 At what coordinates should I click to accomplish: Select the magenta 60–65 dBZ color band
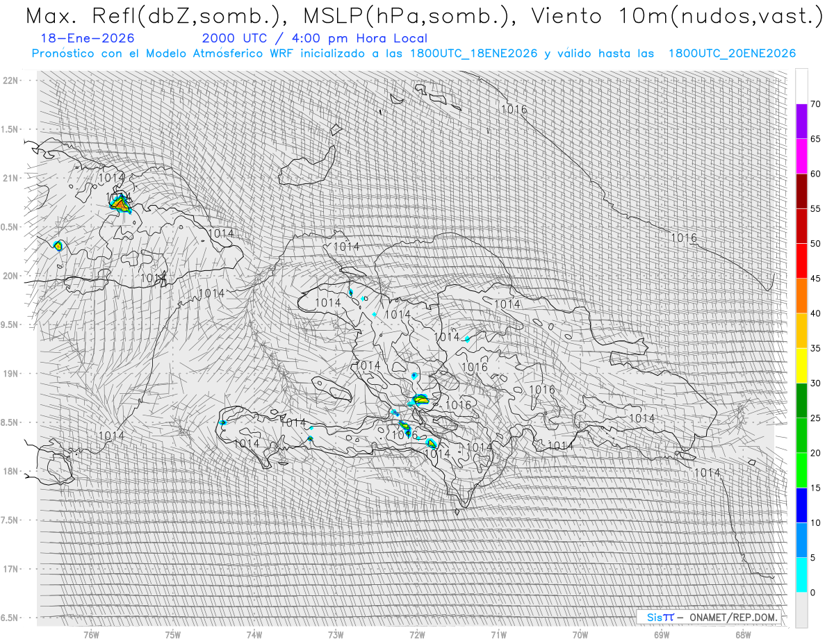pyautogui.click(x=801, y=156)
